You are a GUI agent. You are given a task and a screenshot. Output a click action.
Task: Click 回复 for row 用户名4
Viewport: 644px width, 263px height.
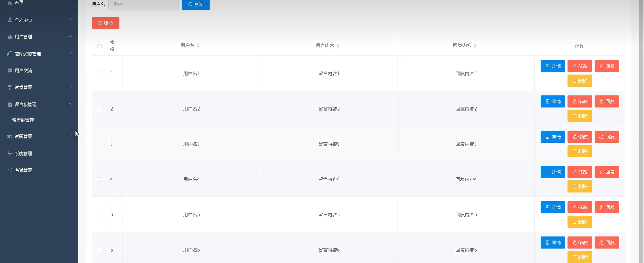(x=607, y=172)
